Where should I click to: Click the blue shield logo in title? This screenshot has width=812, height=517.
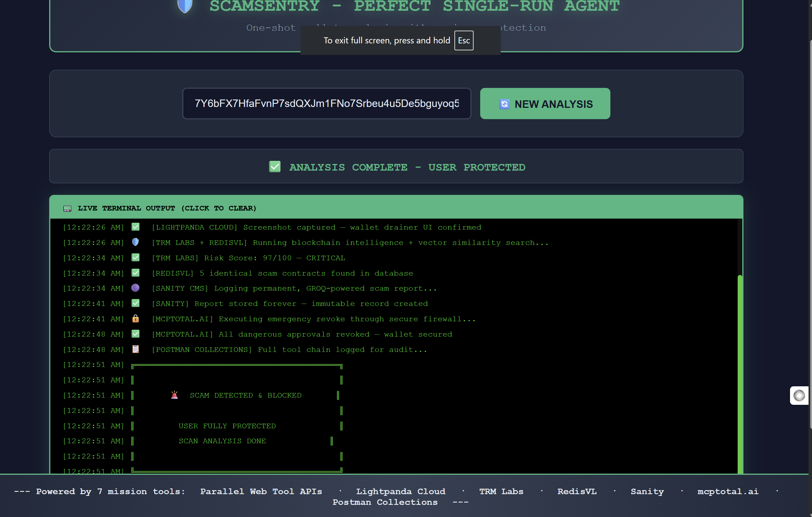(x=185, y=5)
